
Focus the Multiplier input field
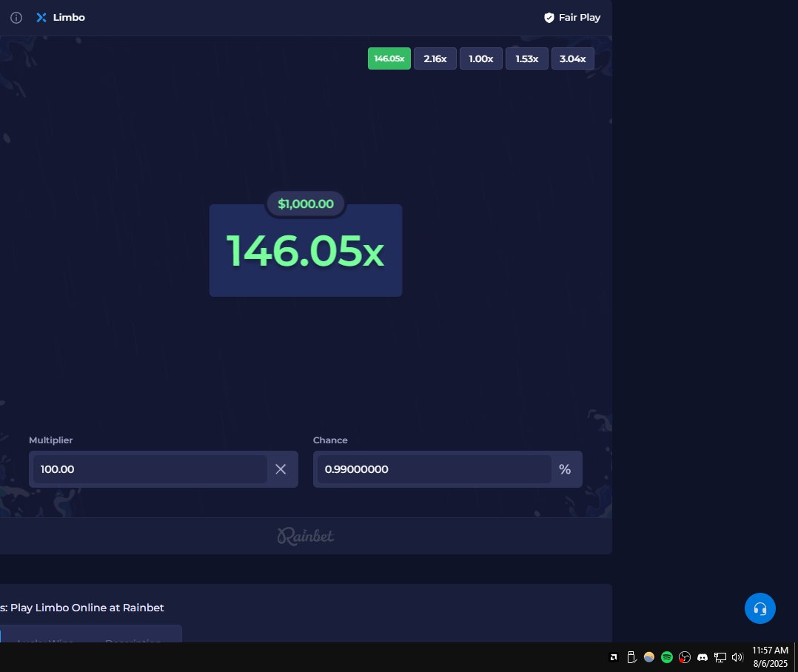tap(150, 469)
